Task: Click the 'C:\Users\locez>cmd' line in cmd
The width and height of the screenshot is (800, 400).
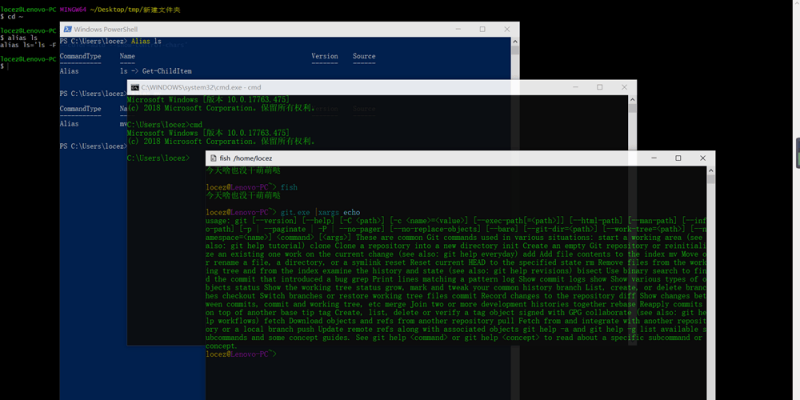Action: click(165, 124)
